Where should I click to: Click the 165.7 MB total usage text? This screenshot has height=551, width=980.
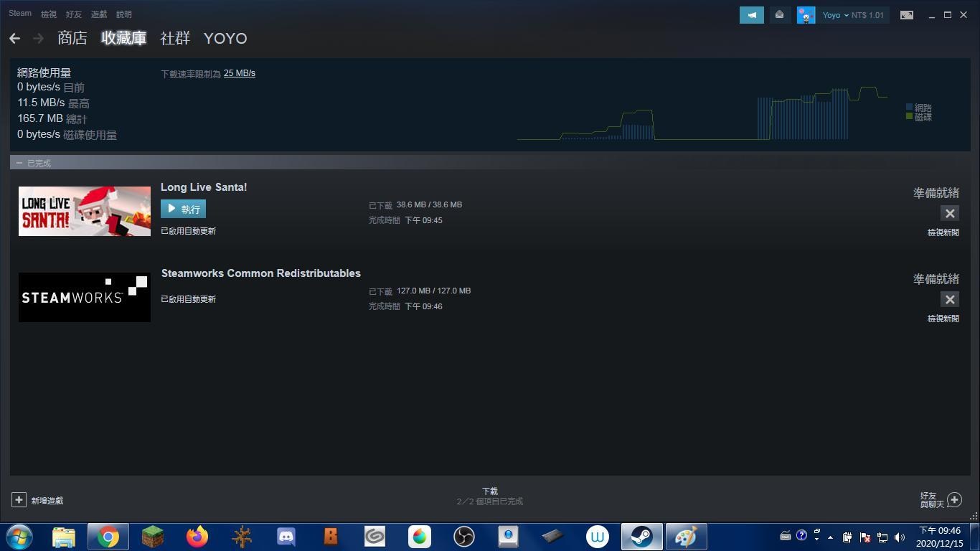(52, 118)
